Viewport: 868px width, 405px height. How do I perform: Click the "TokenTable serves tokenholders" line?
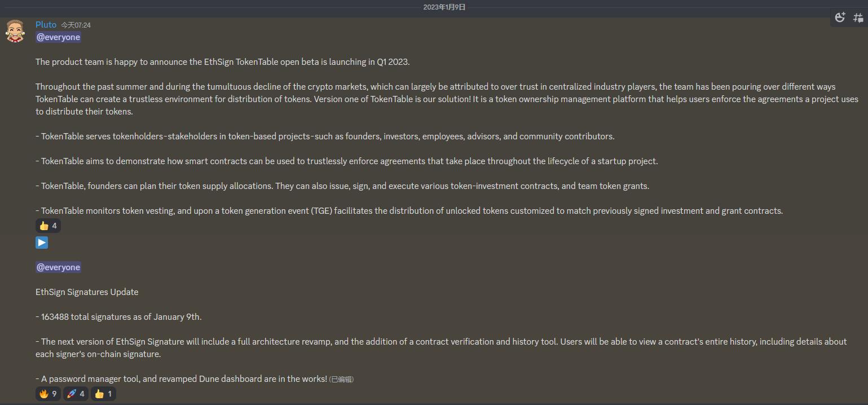click(325, 137)
